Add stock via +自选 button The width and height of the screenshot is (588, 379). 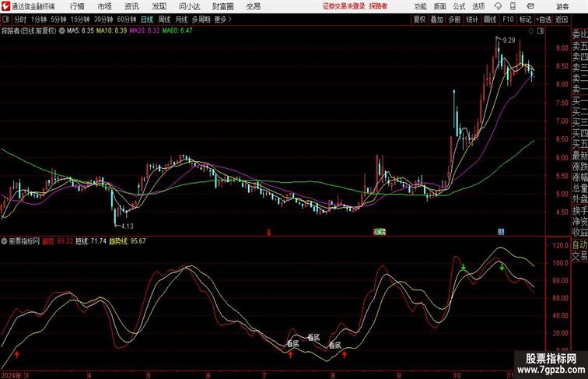pos(544,19)
